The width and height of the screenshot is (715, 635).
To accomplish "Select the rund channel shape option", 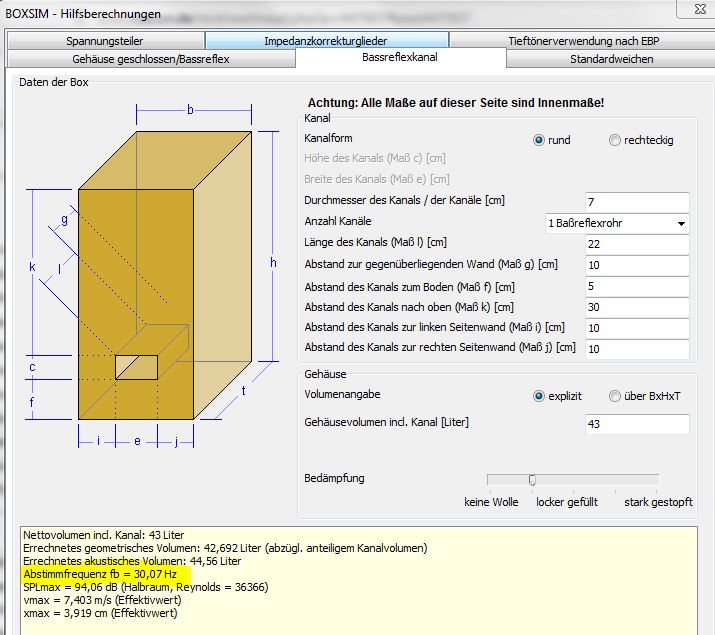I will [540, 140].
